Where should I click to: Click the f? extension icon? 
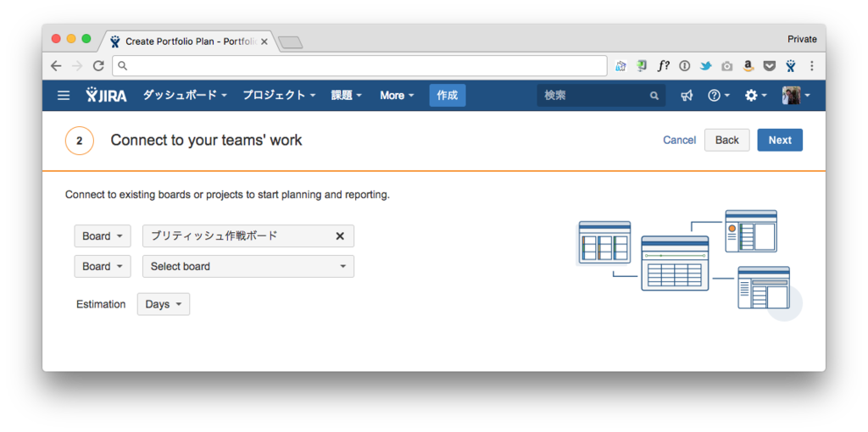(x=663, y=66)
